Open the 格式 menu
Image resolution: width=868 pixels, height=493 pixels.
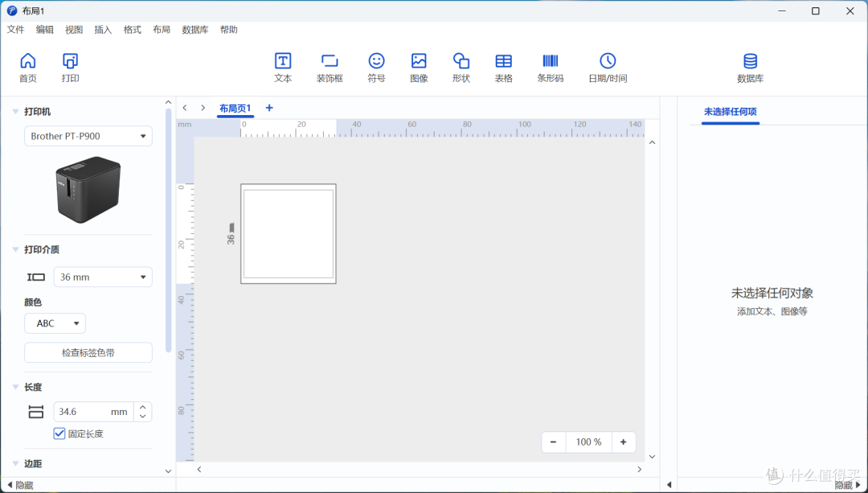coord(133,30)
